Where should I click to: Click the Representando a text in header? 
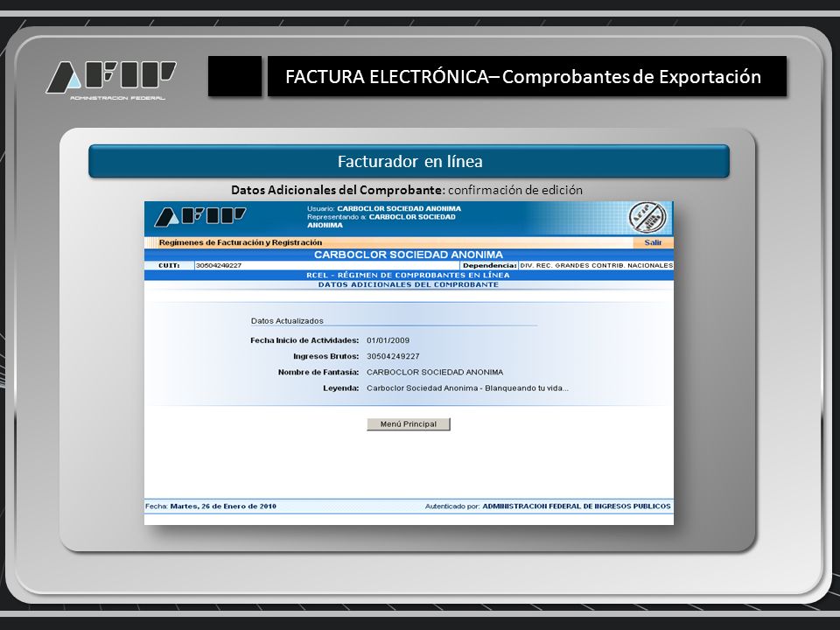click(x=381, y=220)
